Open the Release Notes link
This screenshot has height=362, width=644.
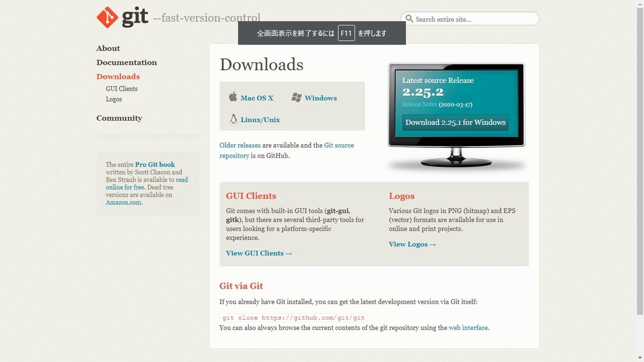click(x=420, y=105)
